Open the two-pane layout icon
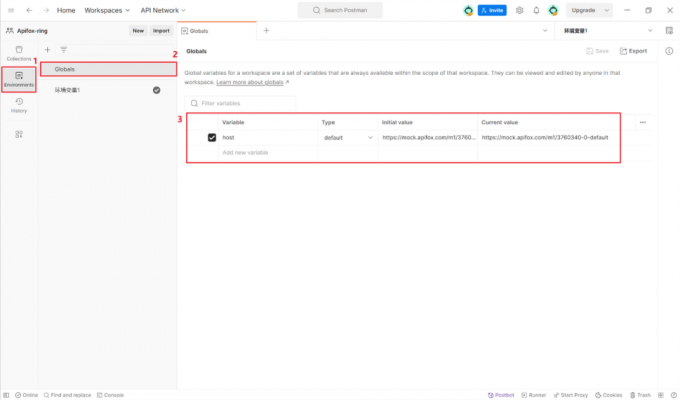 (661, 395)
